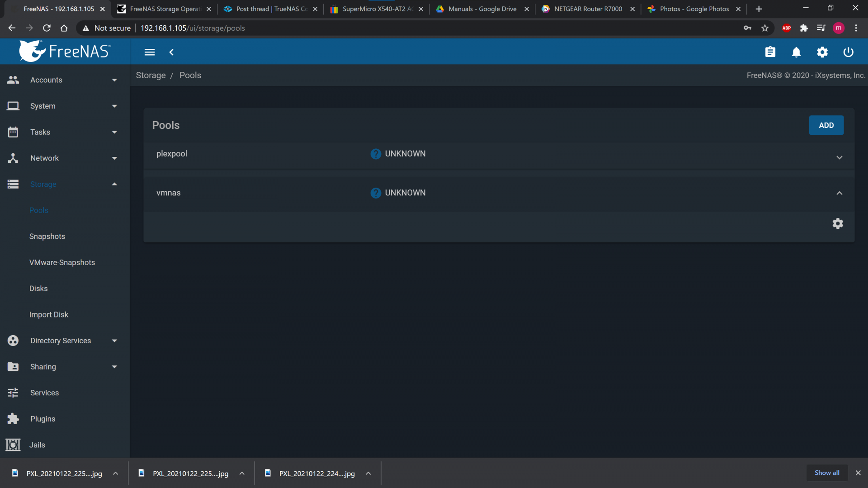Switch to FreeNAS Storage Operations tab
Image resolution: width=868 pixels, height=488 pixels.
[164, 9]
